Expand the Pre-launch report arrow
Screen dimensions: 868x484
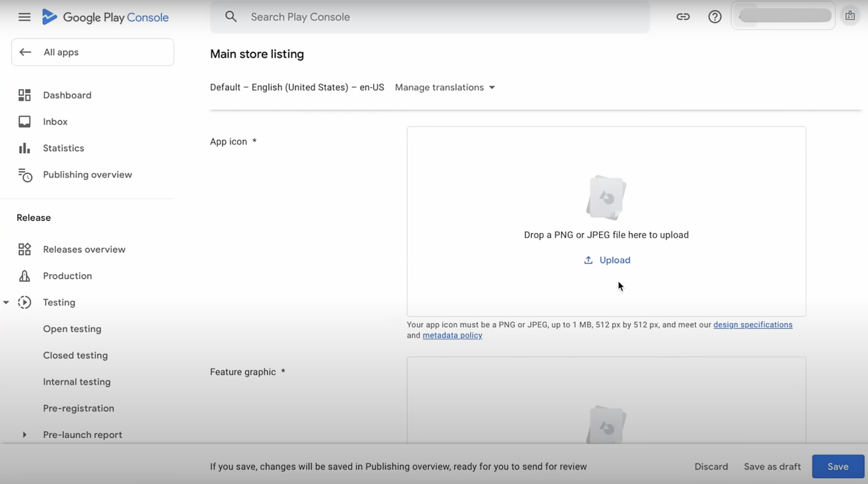point(24,435)
